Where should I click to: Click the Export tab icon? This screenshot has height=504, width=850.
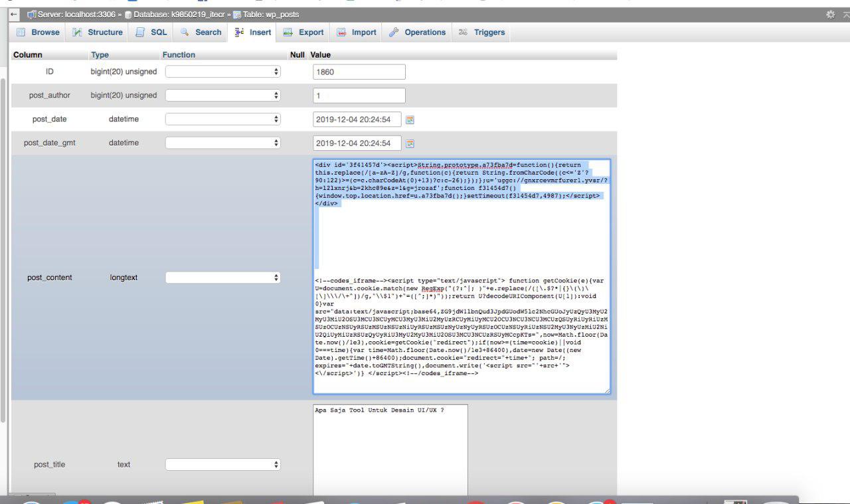[288, 32]
